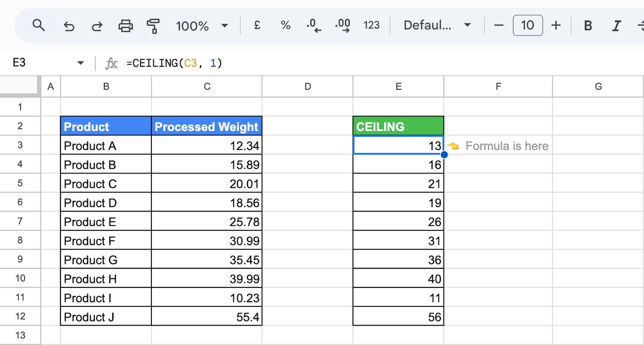Select the weight cell 20.01
Image resolution: width=644 pixels, height=345 pixels.
coord(207,183)
